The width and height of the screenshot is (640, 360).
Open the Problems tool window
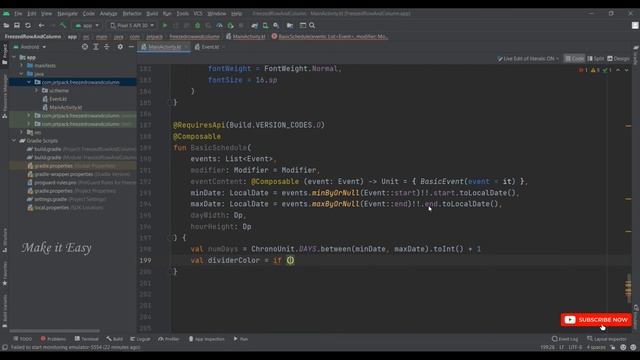coord(53,339)
